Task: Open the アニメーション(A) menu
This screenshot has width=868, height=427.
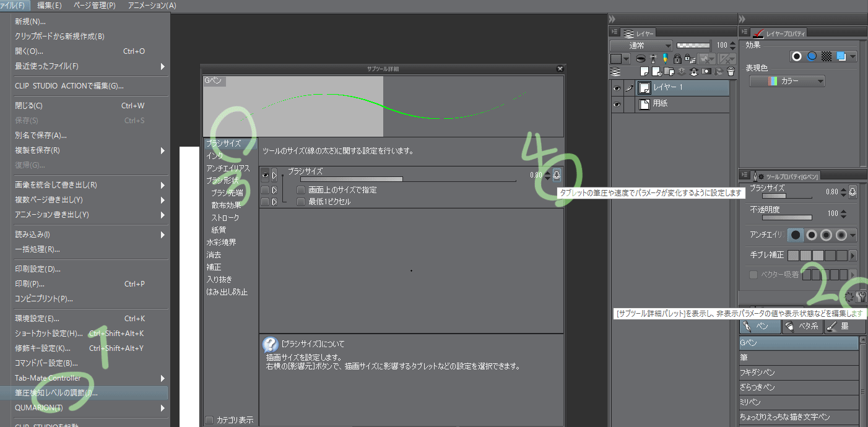Action: 152,5
